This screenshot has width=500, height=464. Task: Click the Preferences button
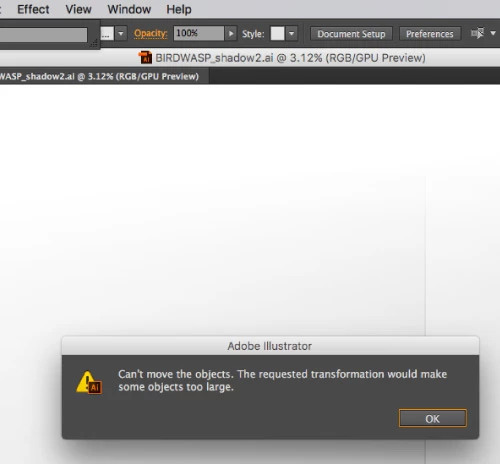(430, 34)
